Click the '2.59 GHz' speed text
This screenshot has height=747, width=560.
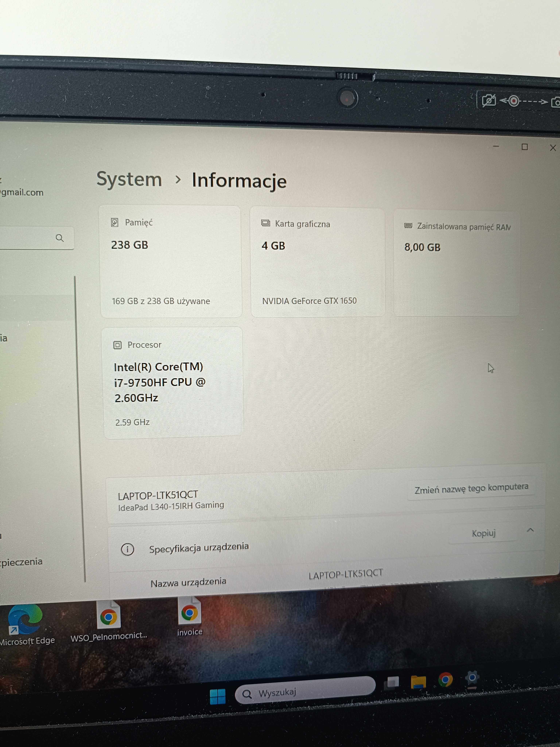point(132,422)
